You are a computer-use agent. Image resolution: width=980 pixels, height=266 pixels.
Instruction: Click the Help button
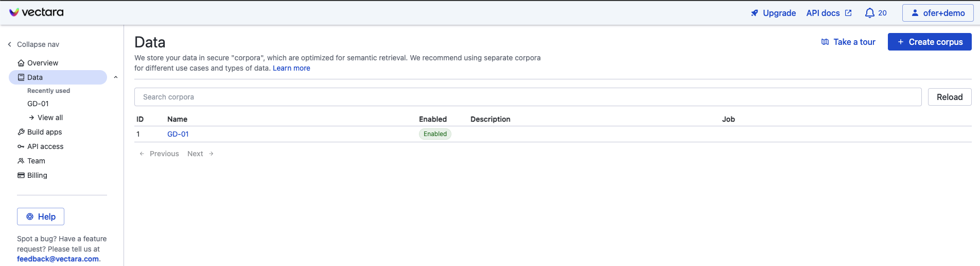point(41,217)
